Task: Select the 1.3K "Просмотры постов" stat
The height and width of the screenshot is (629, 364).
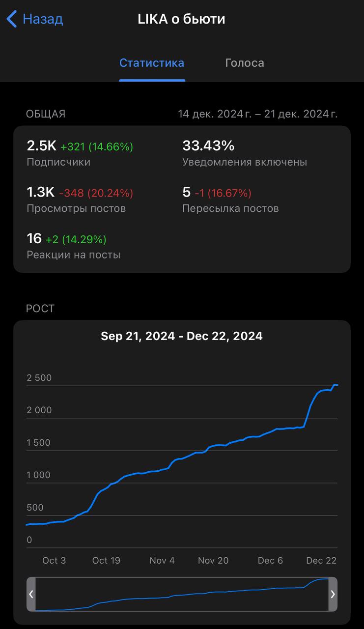Action: tap(41, 193)
